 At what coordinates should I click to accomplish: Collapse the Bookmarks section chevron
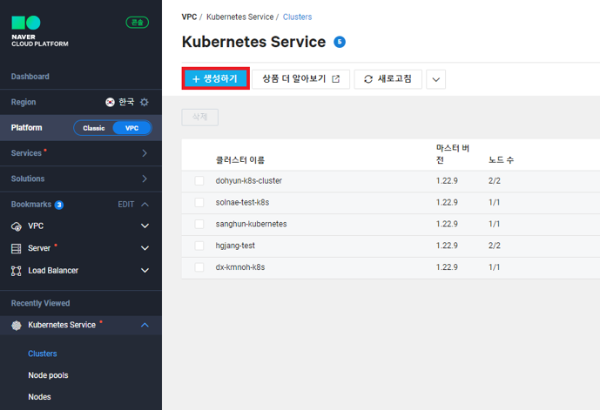(x=145, y=204)
